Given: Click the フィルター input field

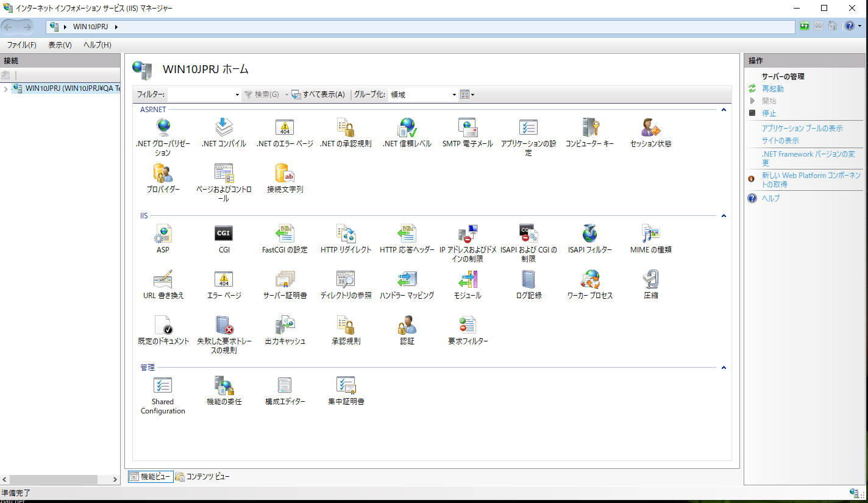Looking at the screenshot, I should coord(201,95).
